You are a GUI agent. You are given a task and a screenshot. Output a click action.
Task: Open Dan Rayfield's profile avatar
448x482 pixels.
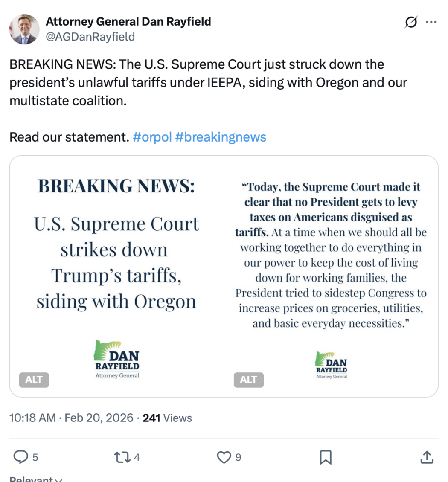click(24, 29)
